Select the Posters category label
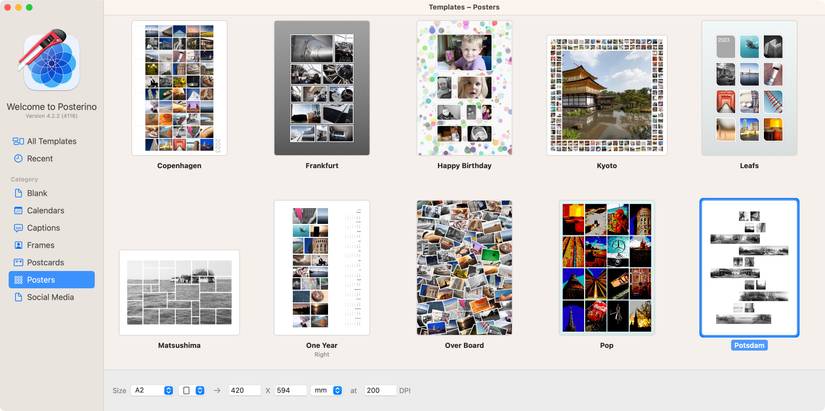 pyautogui.click(x=41, y=280)
